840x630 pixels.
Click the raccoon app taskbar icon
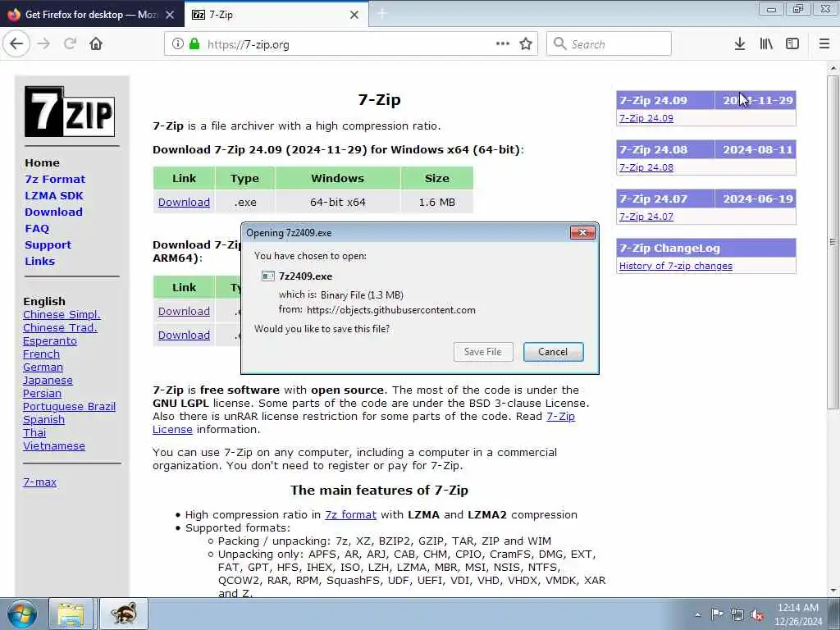tap(123, 614)
